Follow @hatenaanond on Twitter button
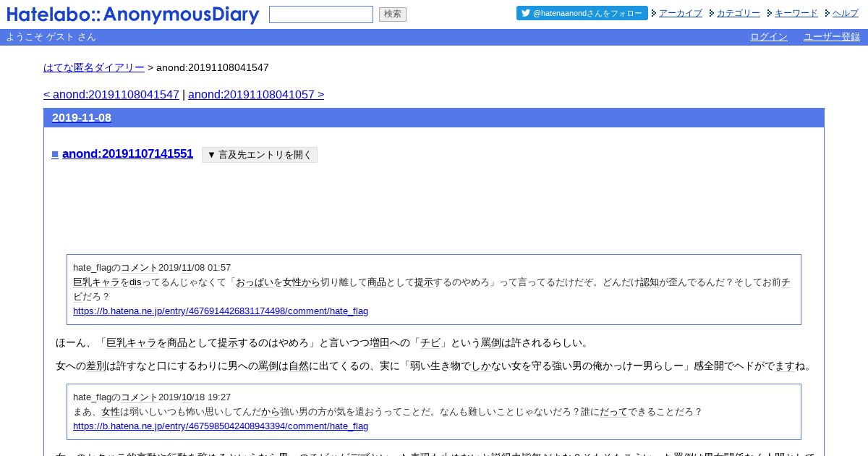This screenshot has height=456, width=868. click(x=582, y=13)
